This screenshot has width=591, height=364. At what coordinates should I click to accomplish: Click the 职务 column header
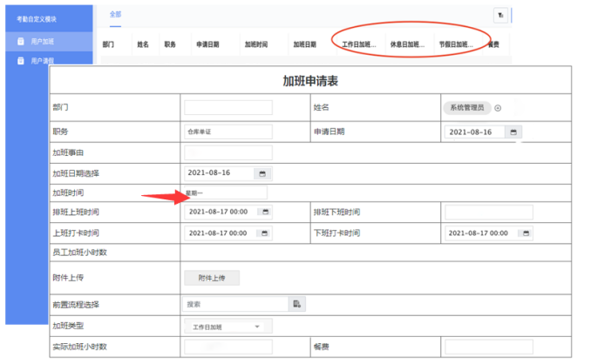point(170,44)
